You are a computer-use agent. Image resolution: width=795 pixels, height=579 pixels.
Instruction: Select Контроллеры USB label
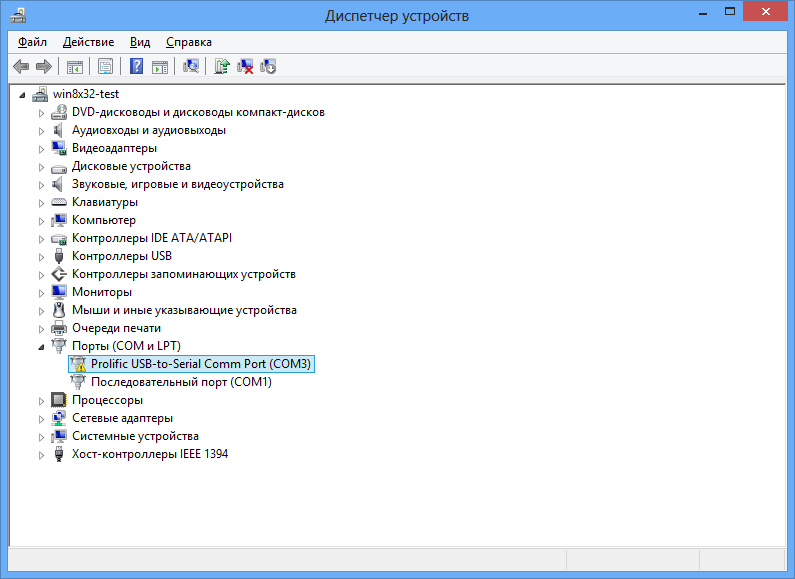pyautogui.click(x=122, y=256)
